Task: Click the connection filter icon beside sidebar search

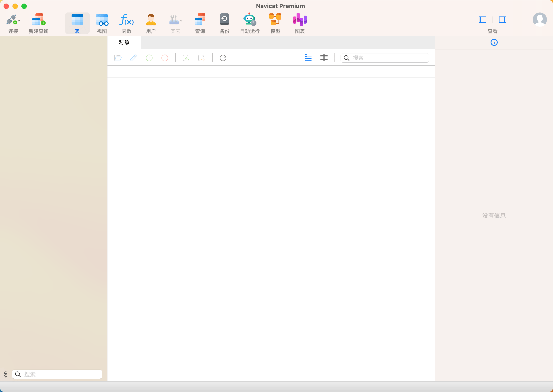Action: point(6,374)
